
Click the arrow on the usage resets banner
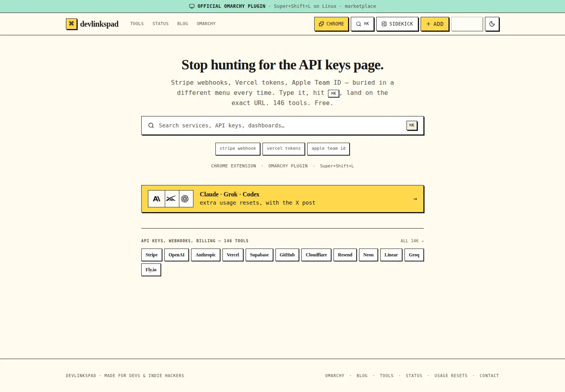pyautogui.click(x=415, y=199)
